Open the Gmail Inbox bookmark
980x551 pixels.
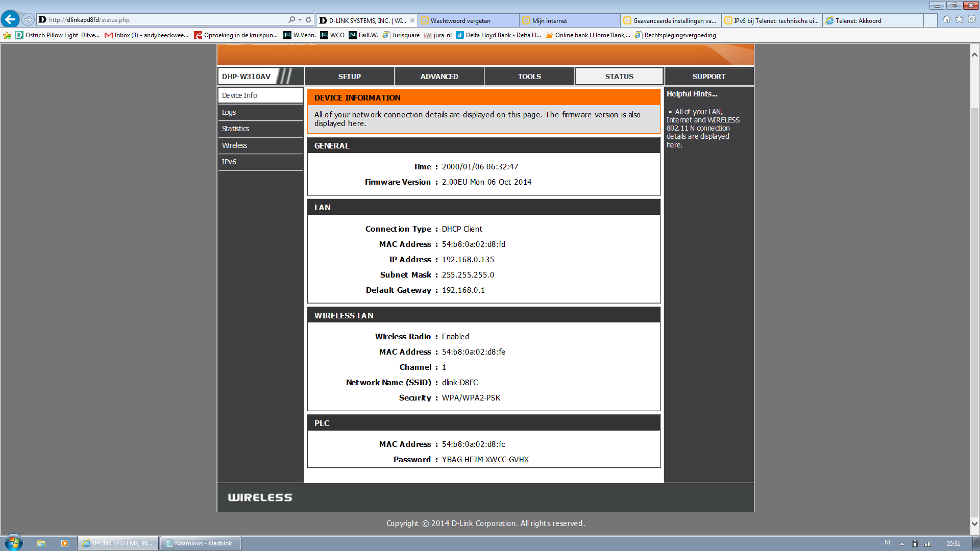146,35
